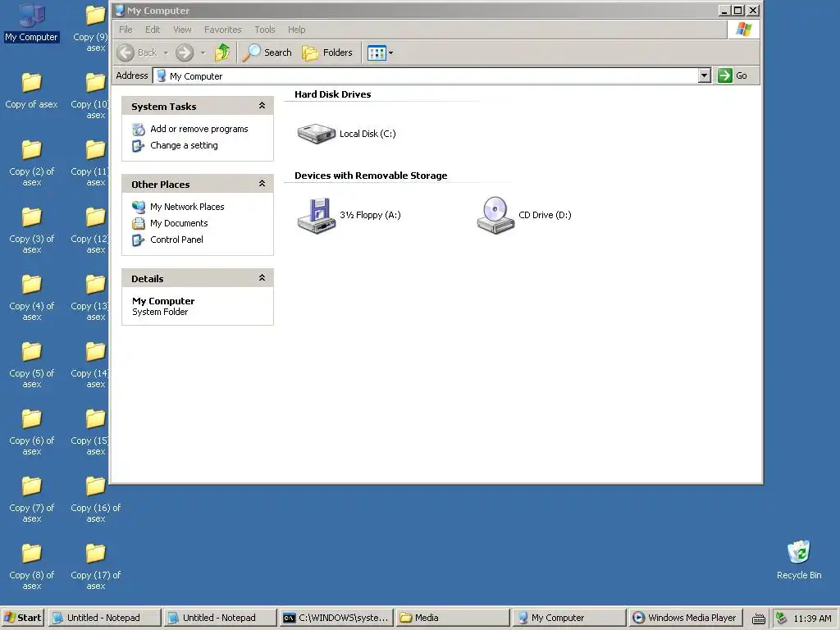Select the Copy (5) of asex folder
The image size is (840, 630).
(31, 365)
